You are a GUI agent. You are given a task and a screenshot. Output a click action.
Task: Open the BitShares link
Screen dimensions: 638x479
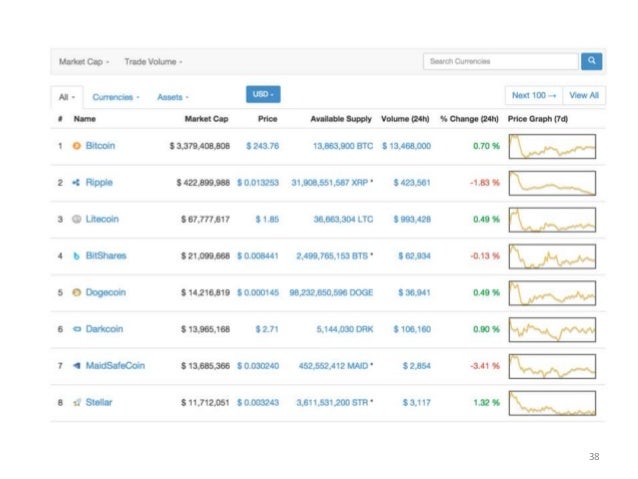click(x=106, y=256)
